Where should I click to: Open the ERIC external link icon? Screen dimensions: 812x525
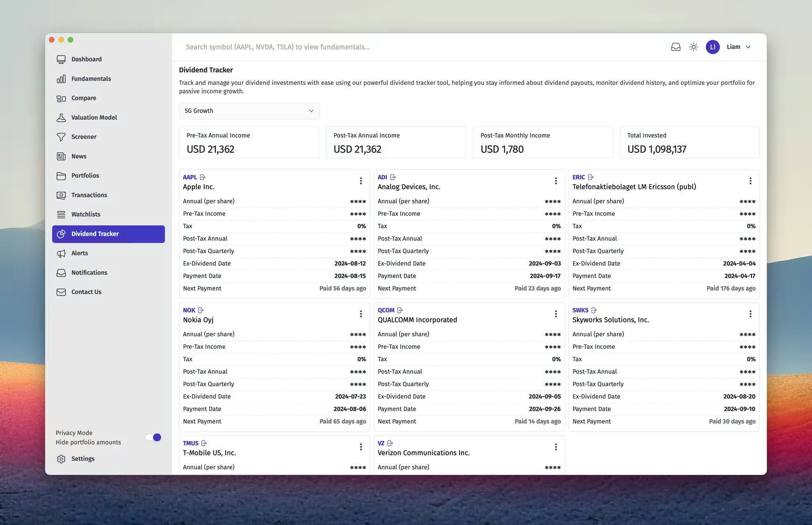(591, 177)
